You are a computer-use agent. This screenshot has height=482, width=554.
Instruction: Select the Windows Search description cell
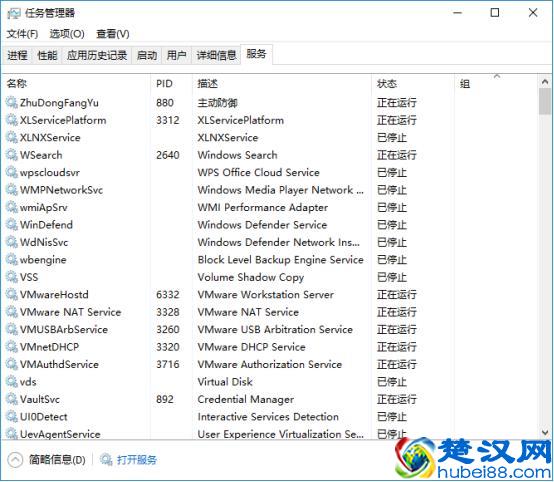(x=237, y=155)
